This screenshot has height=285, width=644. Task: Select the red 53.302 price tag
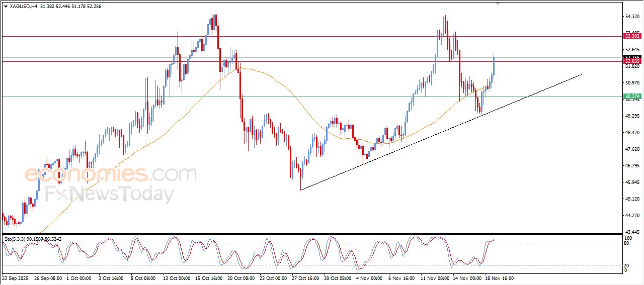point(632,36)
